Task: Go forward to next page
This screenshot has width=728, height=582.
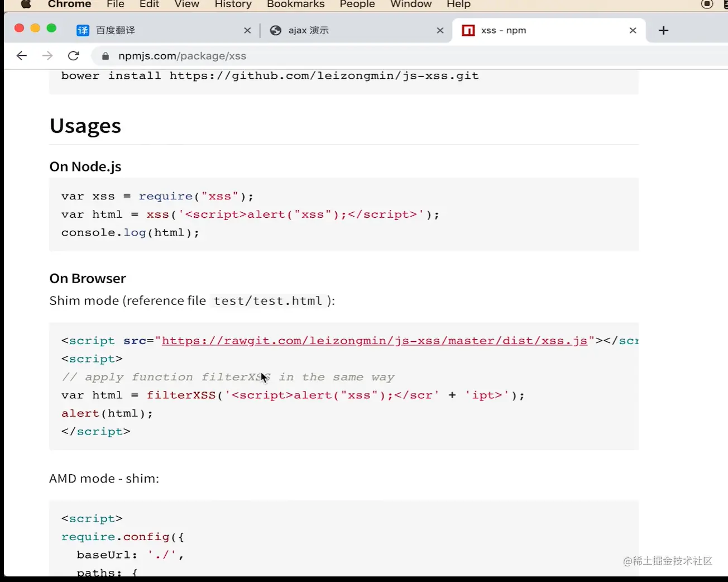Action: 47,56
